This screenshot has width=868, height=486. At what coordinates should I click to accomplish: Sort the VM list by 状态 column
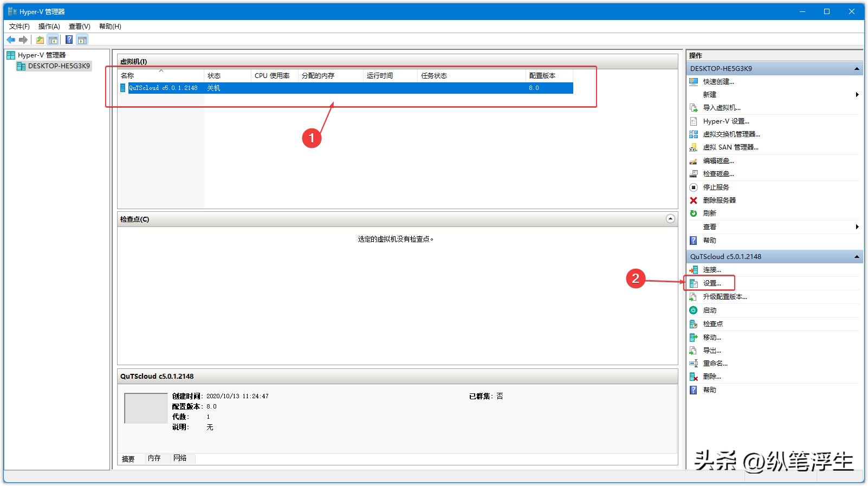point(228,75)
